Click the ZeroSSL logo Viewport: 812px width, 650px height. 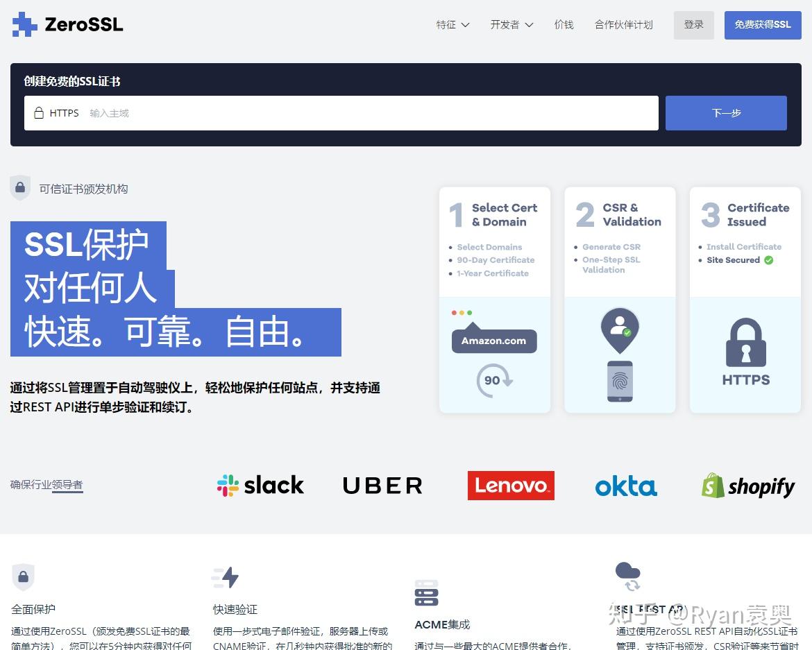point(66,24)
